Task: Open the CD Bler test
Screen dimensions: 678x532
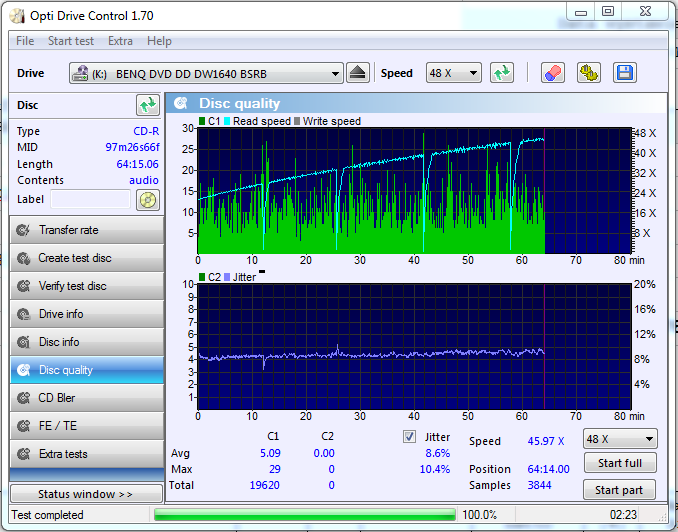Action: [87, 398]
